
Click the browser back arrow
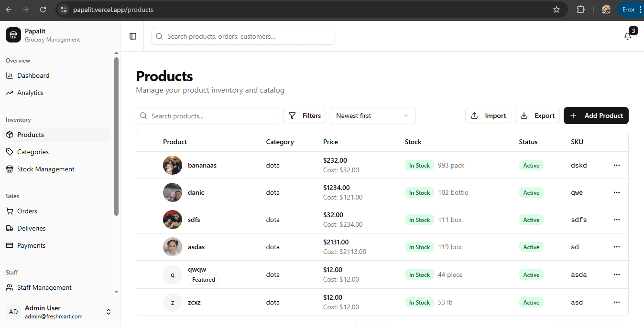click(x=9, y=10)
